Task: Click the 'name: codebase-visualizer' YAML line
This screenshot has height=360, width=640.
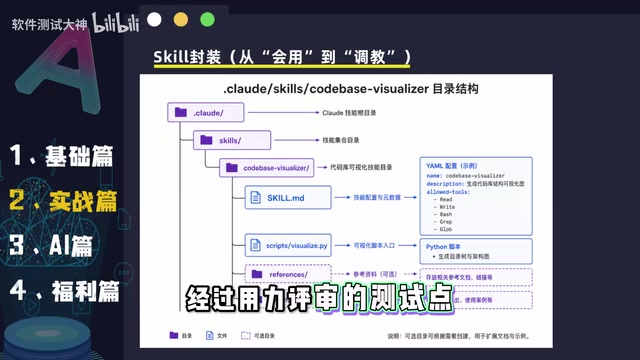Action: 466,176
